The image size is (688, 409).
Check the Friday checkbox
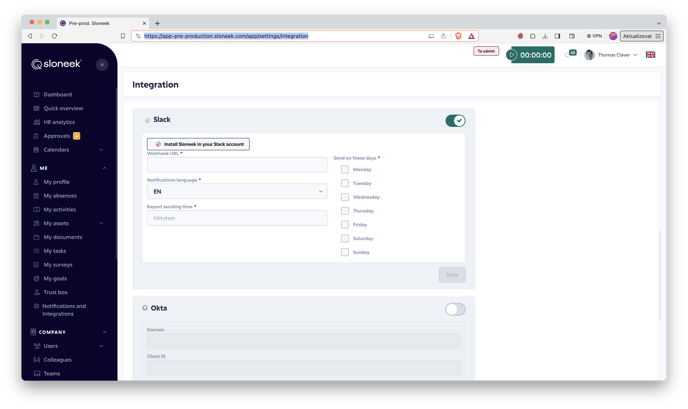pyautogui.click(x=345, y=225)
